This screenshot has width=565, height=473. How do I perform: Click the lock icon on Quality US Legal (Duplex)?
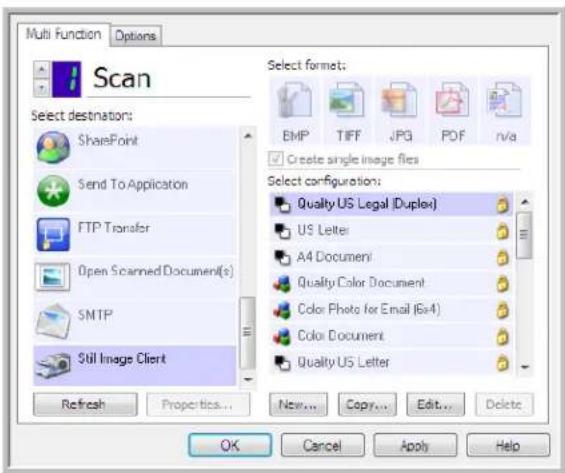pos(502,205)
